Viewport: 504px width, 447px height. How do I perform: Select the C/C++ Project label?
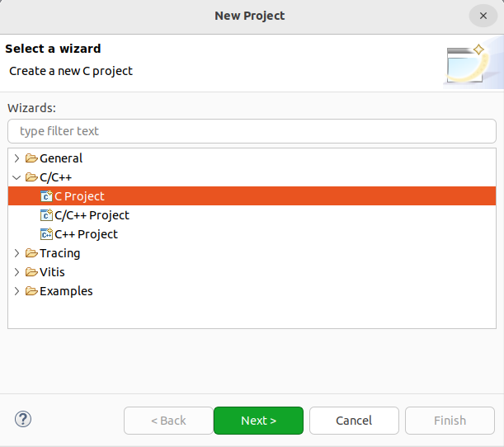pyautogui.click(x=92, y=215)
